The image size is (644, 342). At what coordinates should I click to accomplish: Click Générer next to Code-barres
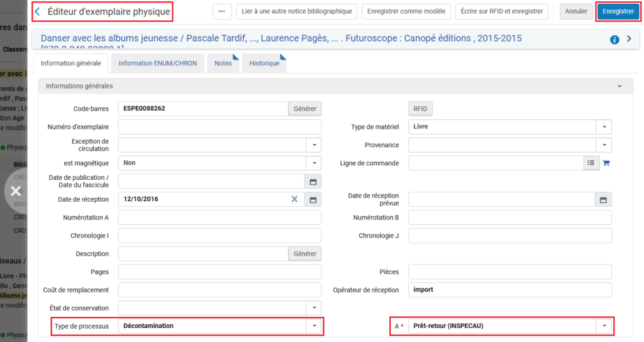pyautogui.click(x=305, y=109)
